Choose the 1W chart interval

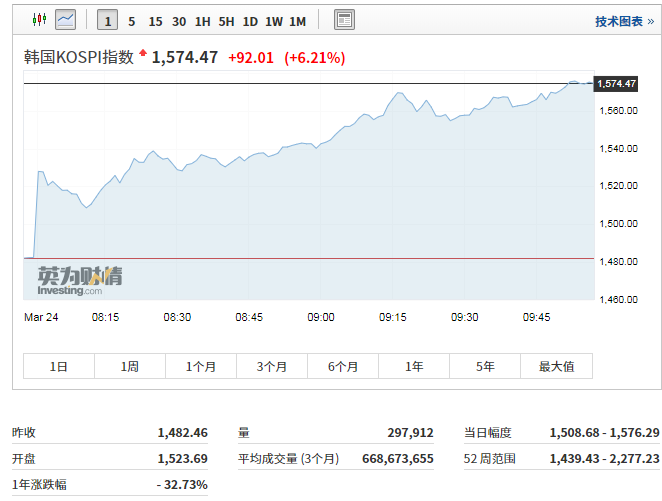pyautogui.click(x=274, y=21)
